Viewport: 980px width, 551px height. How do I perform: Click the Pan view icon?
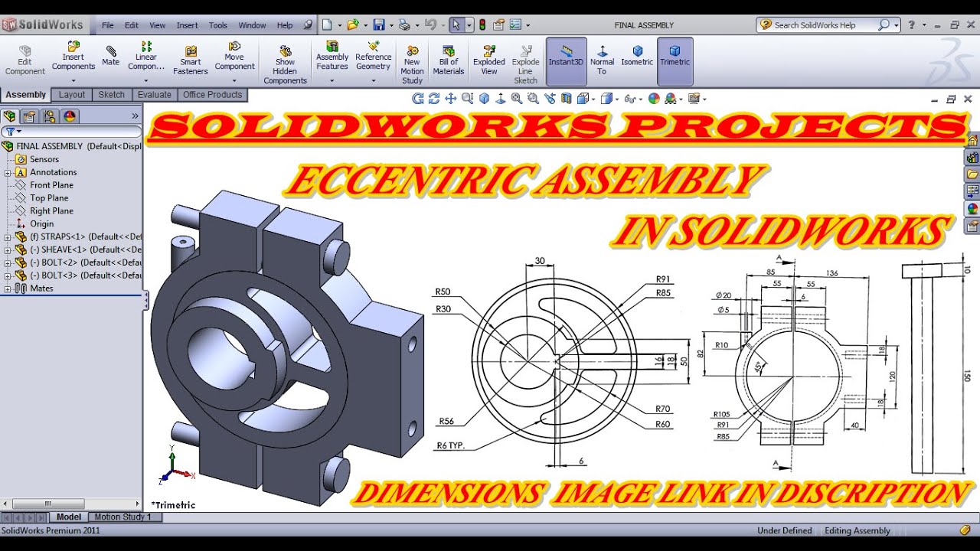450,98
